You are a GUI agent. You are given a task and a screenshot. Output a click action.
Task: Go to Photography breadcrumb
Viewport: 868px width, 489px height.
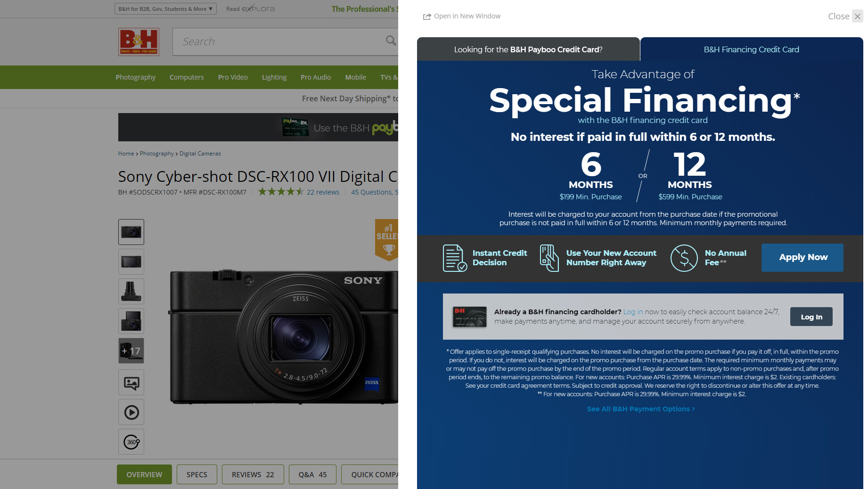[156, 154]
